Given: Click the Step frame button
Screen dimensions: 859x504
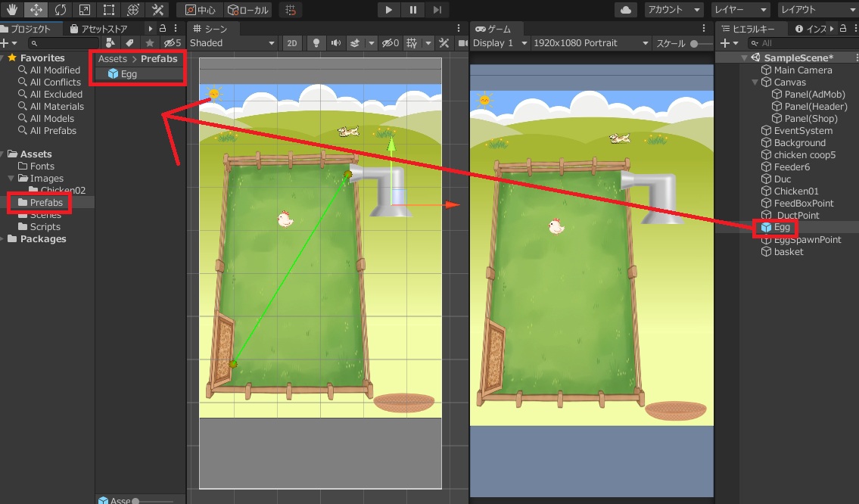Looking at the screenshot, I should tap(437, 10).
